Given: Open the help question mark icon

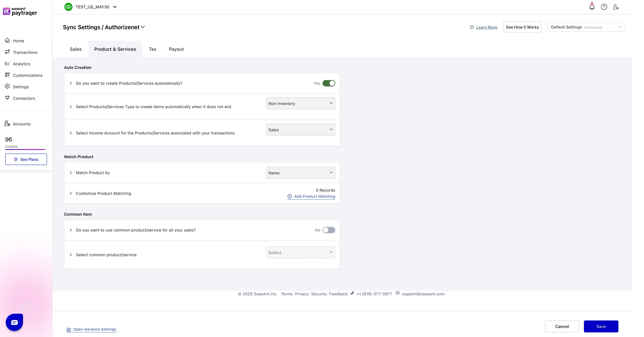Looking at the screenshot, I should pos(604,7).
